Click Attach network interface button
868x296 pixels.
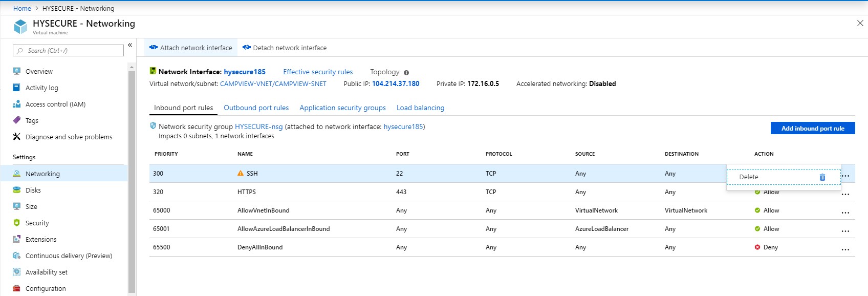click(191, 48)
